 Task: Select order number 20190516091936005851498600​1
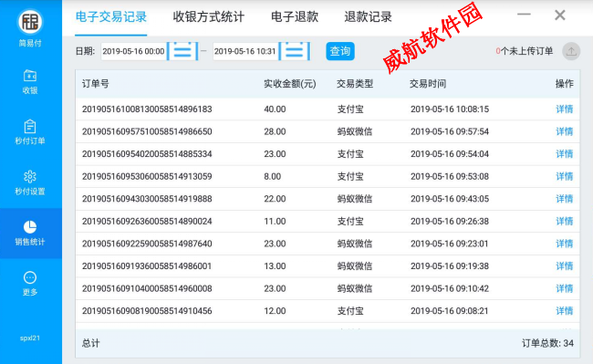pyautogui.click(x=147, y=266)
